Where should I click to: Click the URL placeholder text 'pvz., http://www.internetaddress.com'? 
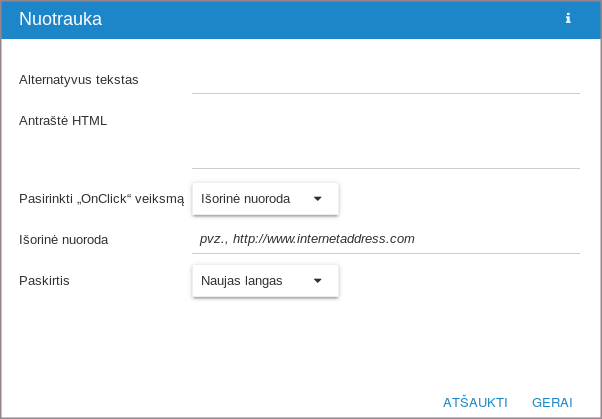(x=307, y=239)
